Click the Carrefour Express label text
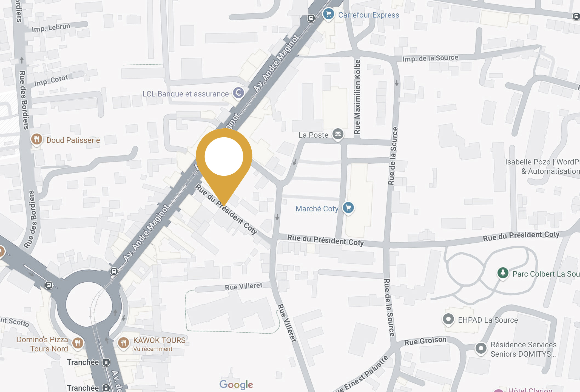 point(369,15)
